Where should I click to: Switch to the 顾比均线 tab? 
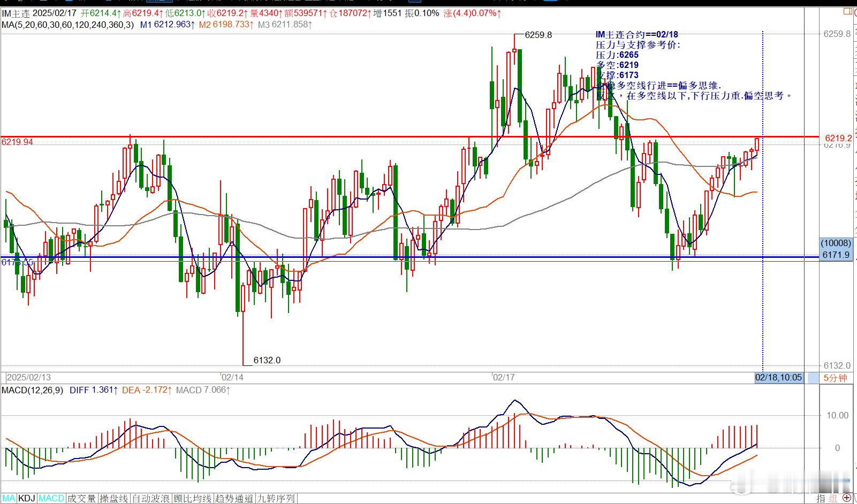coord(193,499)
